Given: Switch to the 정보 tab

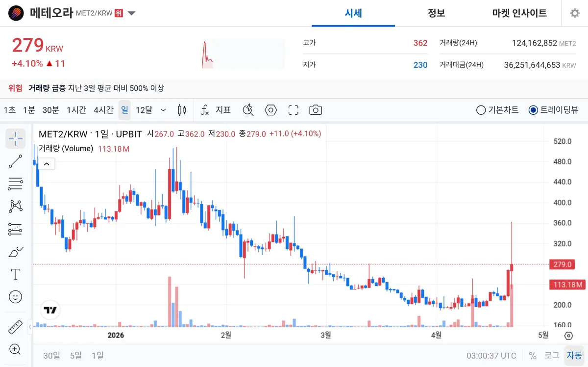Looking at the screenshot, I should coord(436,13).
